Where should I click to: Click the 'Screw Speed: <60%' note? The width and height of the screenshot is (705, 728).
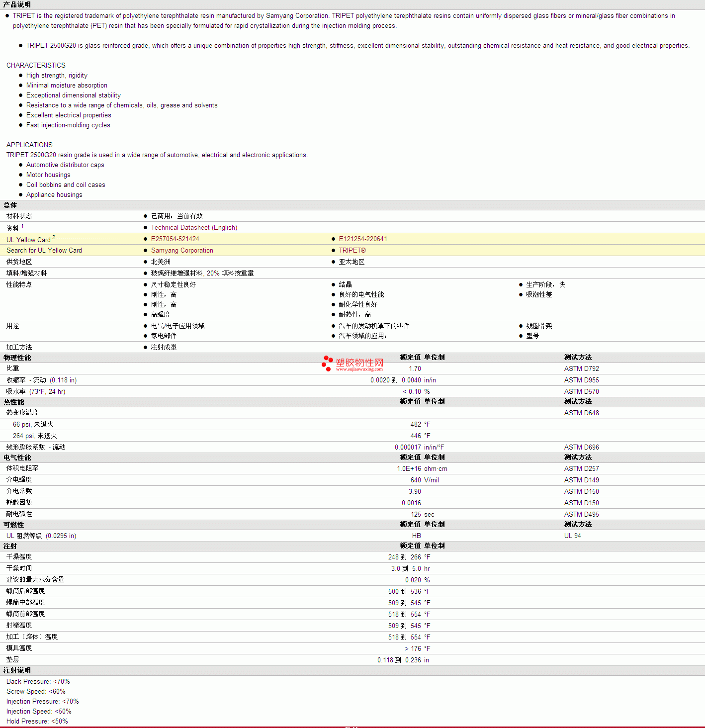pos(36,692)
